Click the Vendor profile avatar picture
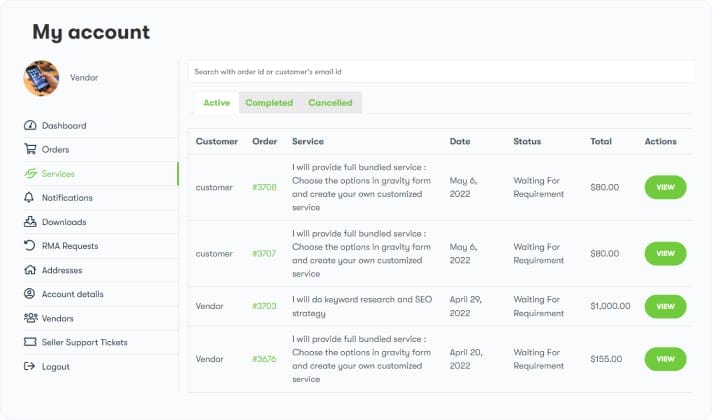 point(42,78)
